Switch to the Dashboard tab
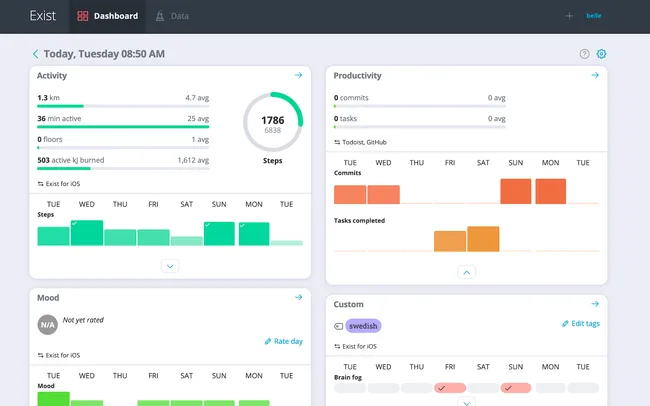Viewport: 650px width, 406px height. point(107,16)
